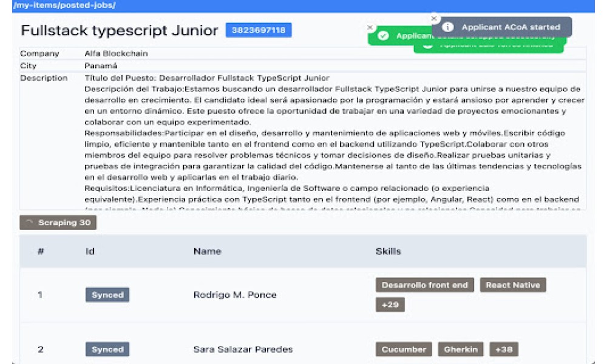Screen dimensions: 607x364
Task: Click the Gherkin skill tag
Action: (461, 349)
